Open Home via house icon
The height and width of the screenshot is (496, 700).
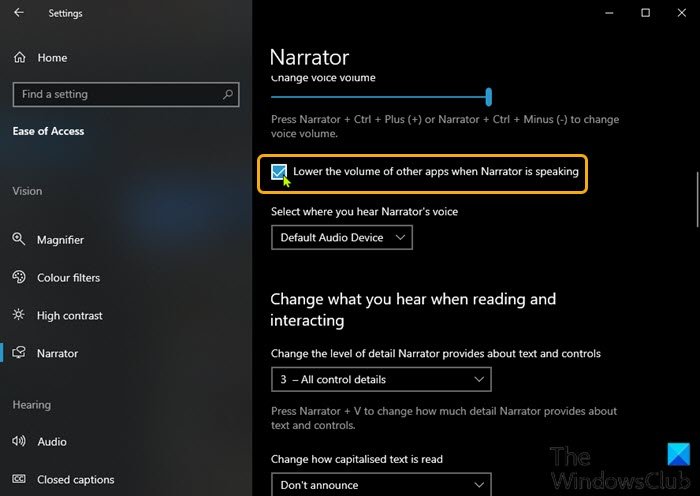(20, 57)
